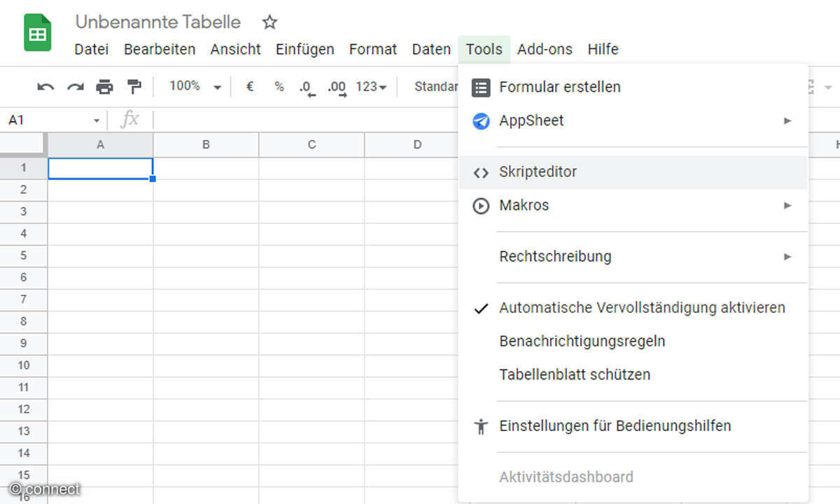The height and width of the screenshot is (504, 840).
Task: Open the Standard font dropdown
Action: (x=437, y=87)
